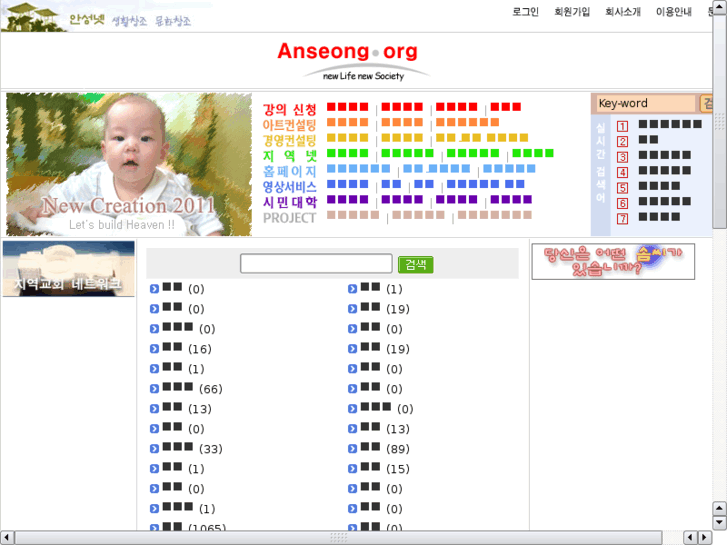Image resolution: width=727 pixels, height=545 pixels.
Task: Open the 회사소개 company info link
Action: (x=623, y=12)
